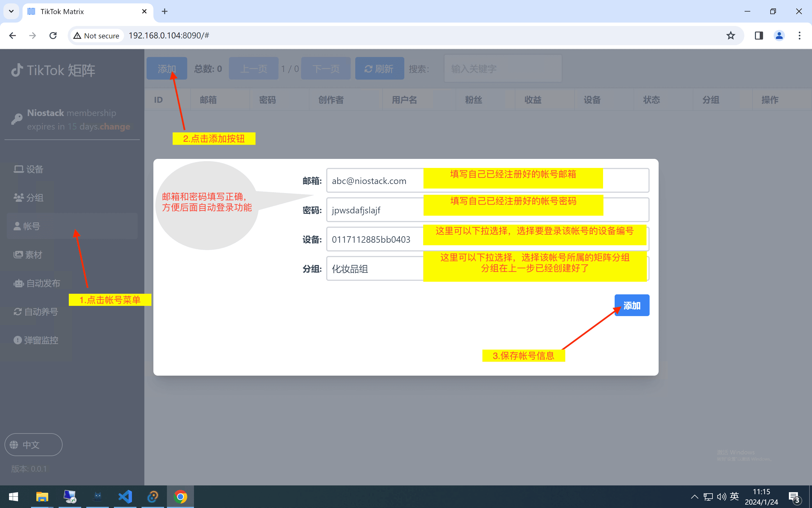
Task: Open the 自动发布 auto publish menu
Action: click(37, 283)
